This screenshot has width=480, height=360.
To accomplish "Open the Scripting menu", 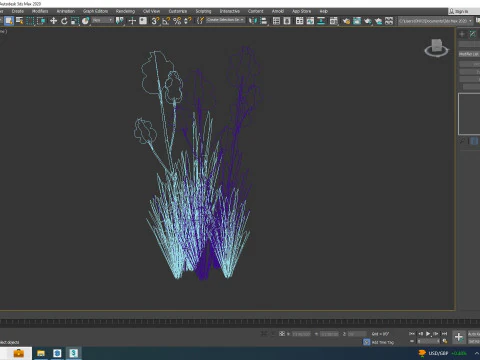I will (x=203, y=11).
